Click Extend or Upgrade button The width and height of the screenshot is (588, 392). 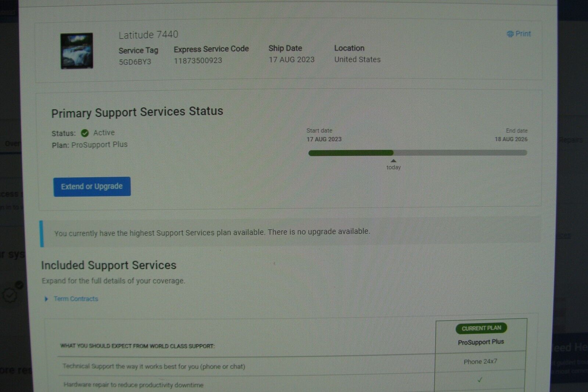click(92, 186)
